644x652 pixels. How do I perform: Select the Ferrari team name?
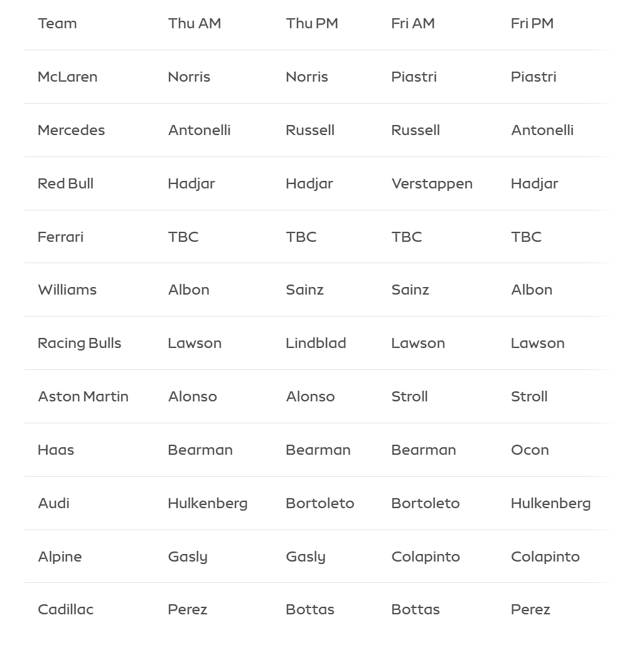60,237
